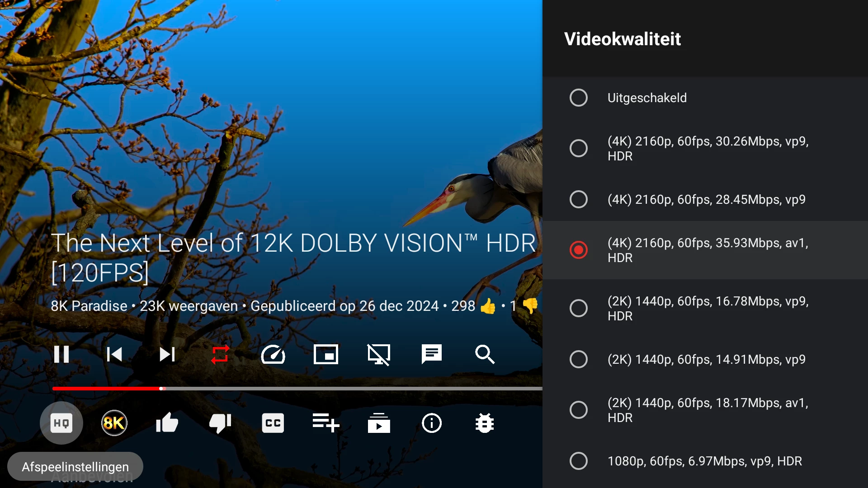Click the screen off icon

point(379,355)
